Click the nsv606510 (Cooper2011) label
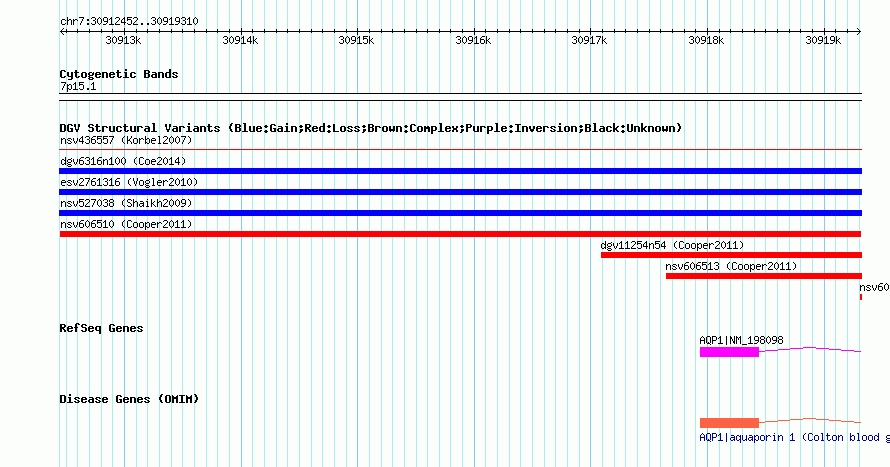 pos(126,224)
